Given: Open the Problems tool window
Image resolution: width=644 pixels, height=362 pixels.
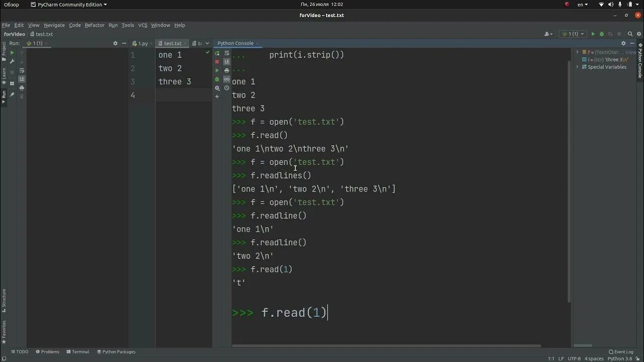Looking at the screenshot, I should click(47, 352).
